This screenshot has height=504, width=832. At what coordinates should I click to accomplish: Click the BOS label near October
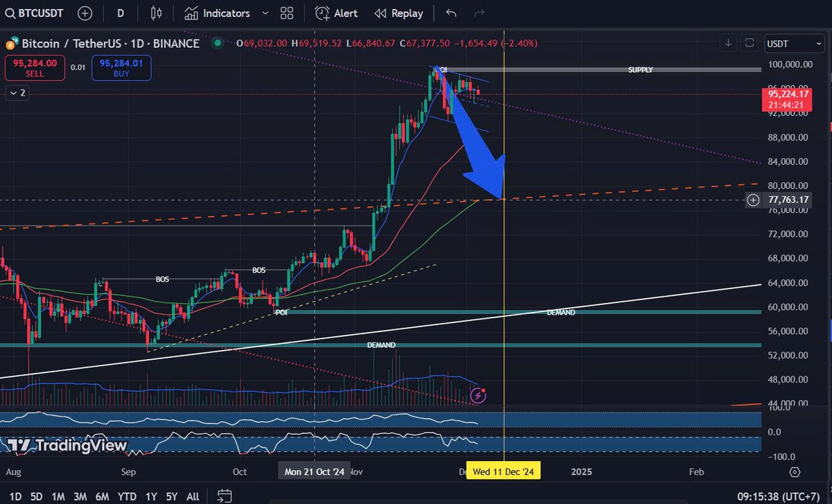coord(259,270)
